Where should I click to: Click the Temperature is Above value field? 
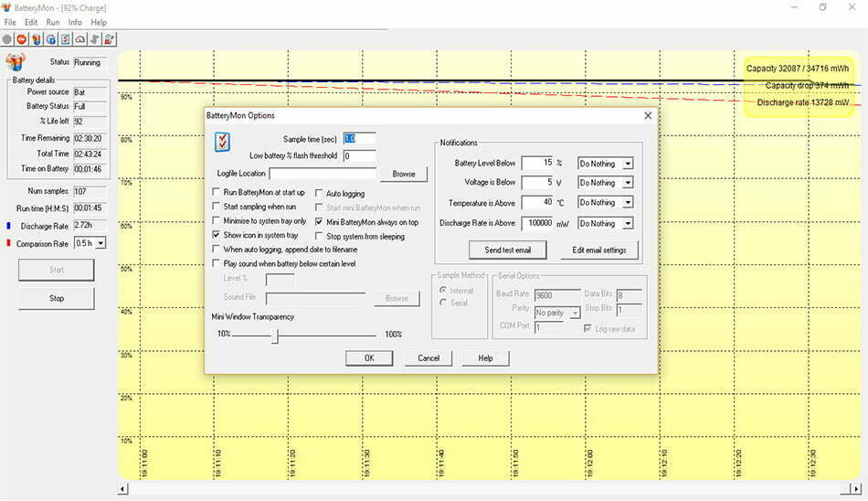pyautogui.click(x=537, y=202)
